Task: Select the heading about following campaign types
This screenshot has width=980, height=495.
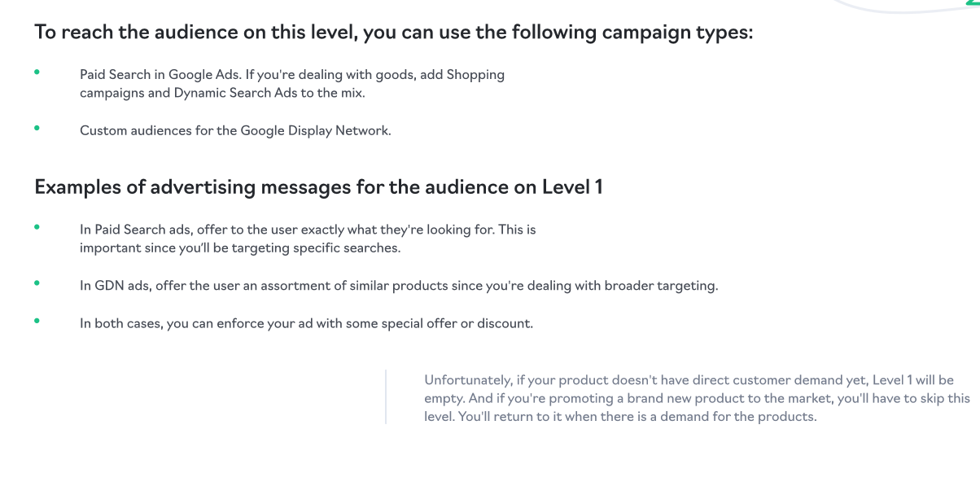Action: click(394, 34)
